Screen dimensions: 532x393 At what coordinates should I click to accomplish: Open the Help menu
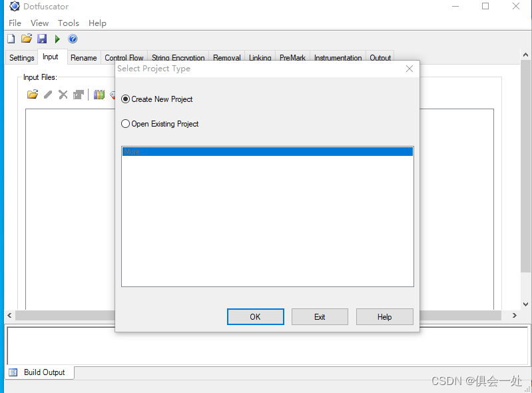[97, 23]
